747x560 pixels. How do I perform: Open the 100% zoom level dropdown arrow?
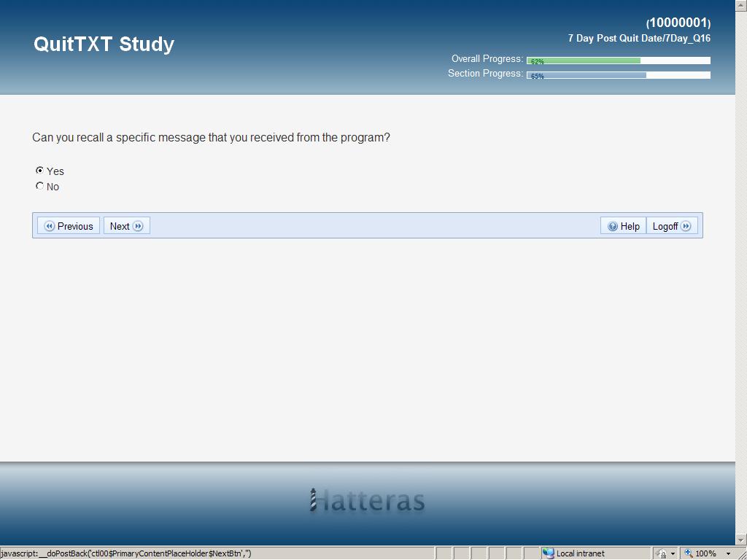[x=729, y=554]
